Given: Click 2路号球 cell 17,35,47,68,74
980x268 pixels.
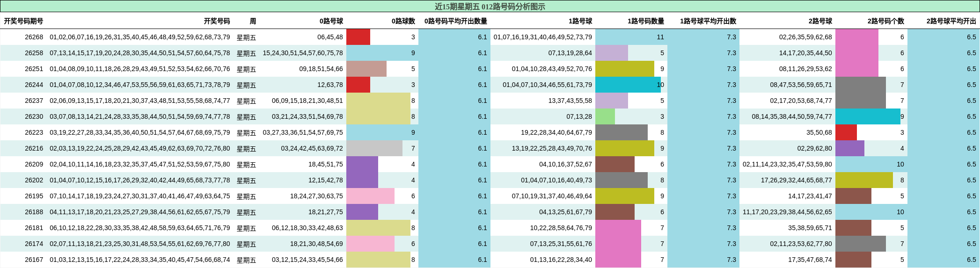Looking at the screenshot, I should click(810, 260).
